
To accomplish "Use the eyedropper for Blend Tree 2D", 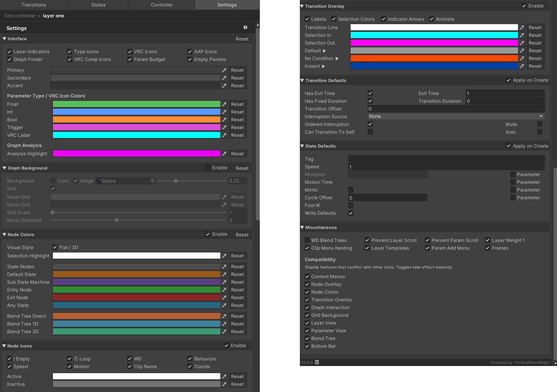I will [224, 332].
